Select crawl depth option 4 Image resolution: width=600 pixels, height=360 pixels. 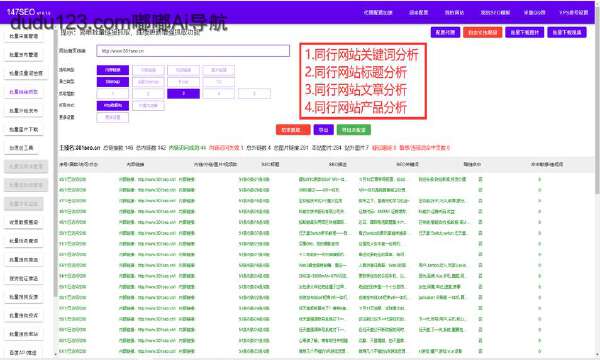coord(218,93)
